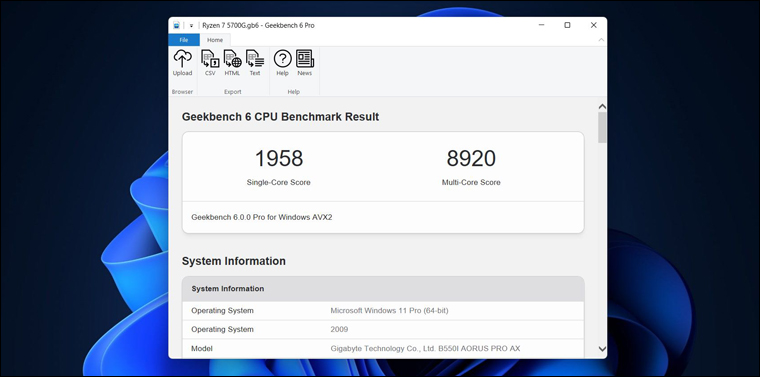760x377 pixels.
Task: Click the Gigabyte B550I AORUS PRO AX value
Action: 426,348
